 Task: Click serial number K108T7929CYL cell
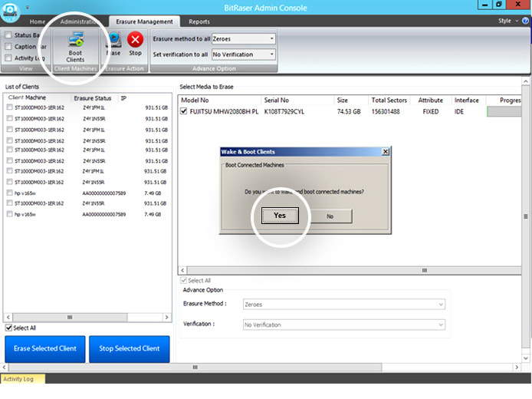(x=284, y=112)
